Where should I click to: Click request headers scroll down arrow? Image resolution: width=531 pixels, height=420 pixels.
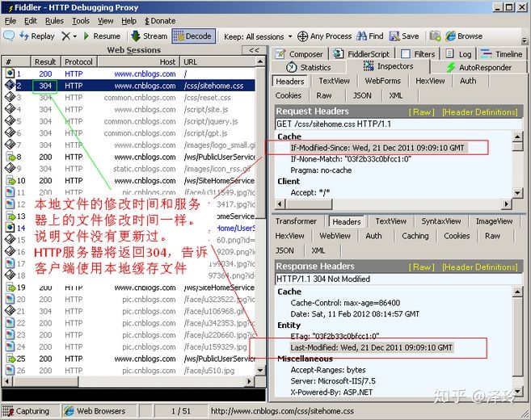pyautogui.click(x=517, y=193)
